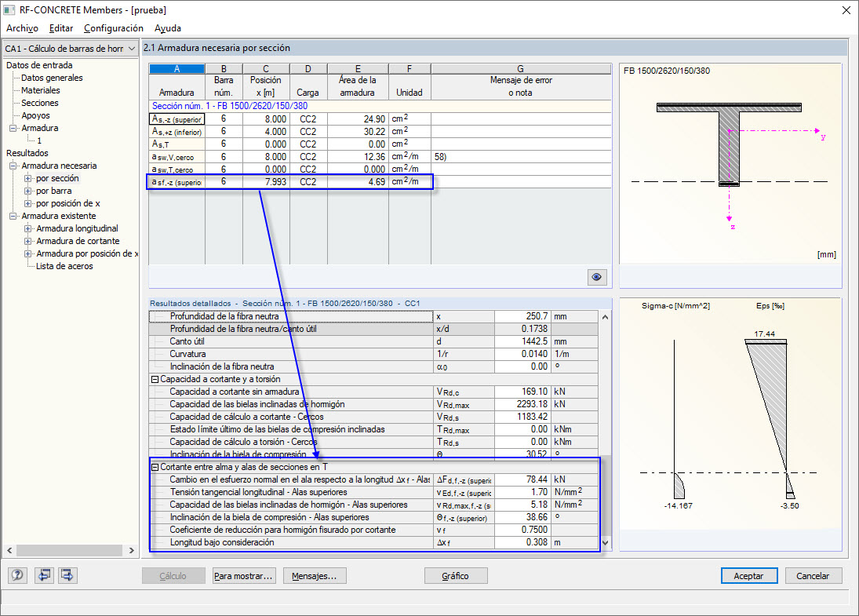Select column G header 'Mensaje de error'
The image size is (859, 616).
[x=520, y=68]
